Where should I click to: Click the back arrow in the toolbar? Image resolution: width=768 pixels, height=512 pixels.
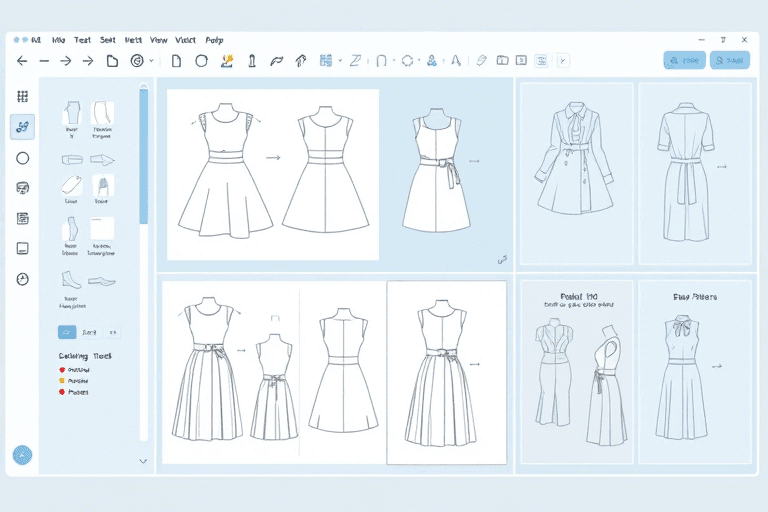(22, 61)
